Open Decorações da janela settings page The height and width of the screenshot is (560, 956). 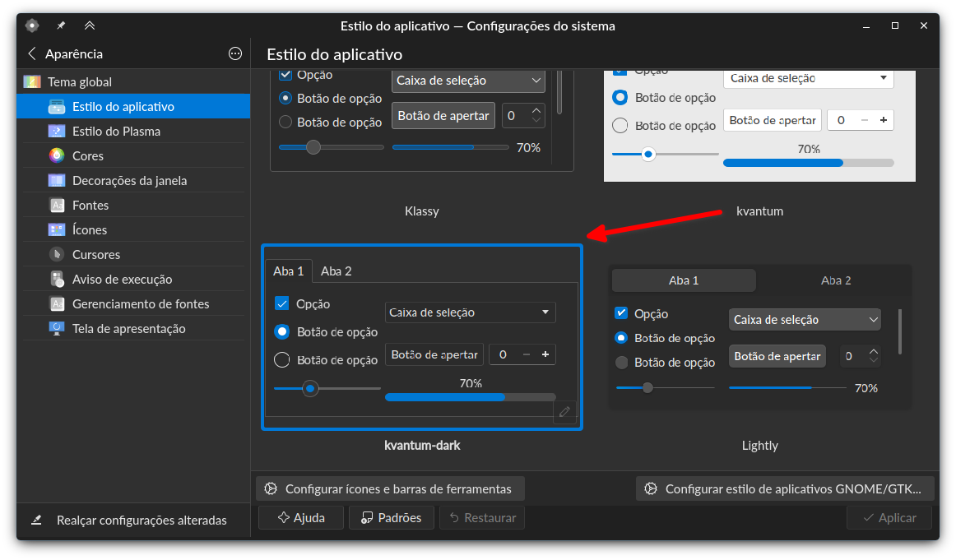[x=133, y=180]
